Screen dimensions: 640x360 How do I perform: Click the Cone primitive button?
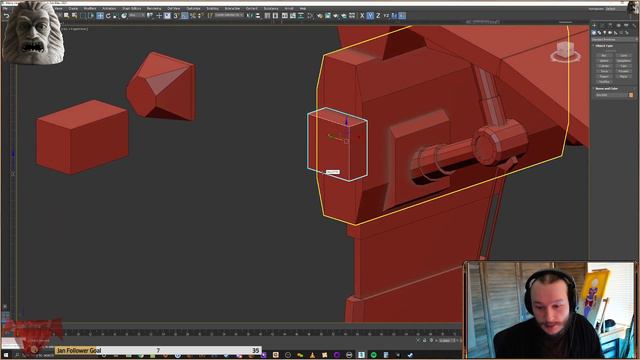tap(623, 55)
